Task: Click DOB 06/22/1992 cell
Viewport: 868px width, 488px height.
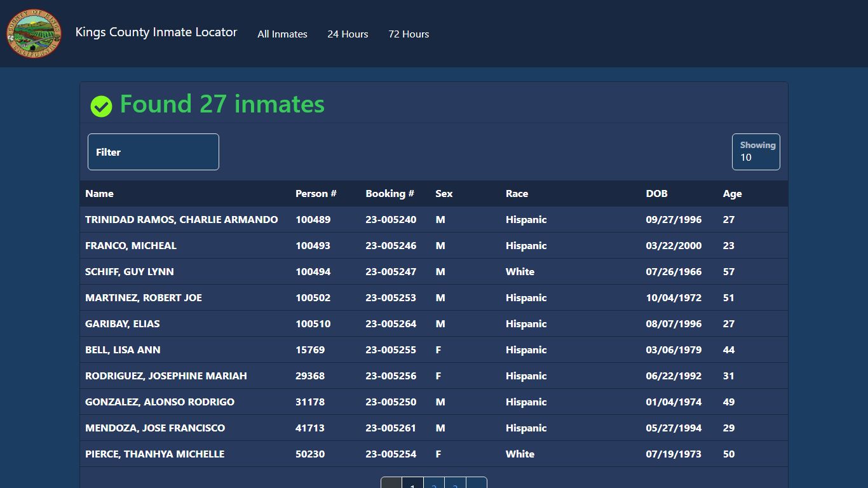Action: pos(674,376)
